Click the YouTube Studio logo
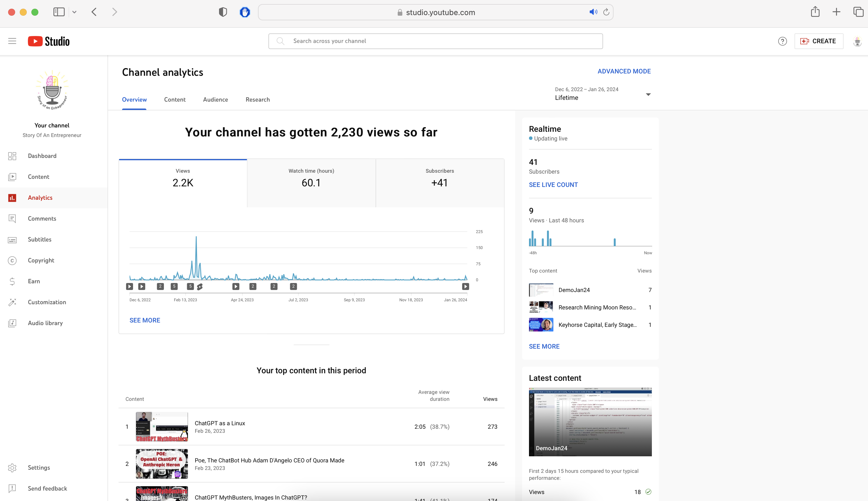 49,41
